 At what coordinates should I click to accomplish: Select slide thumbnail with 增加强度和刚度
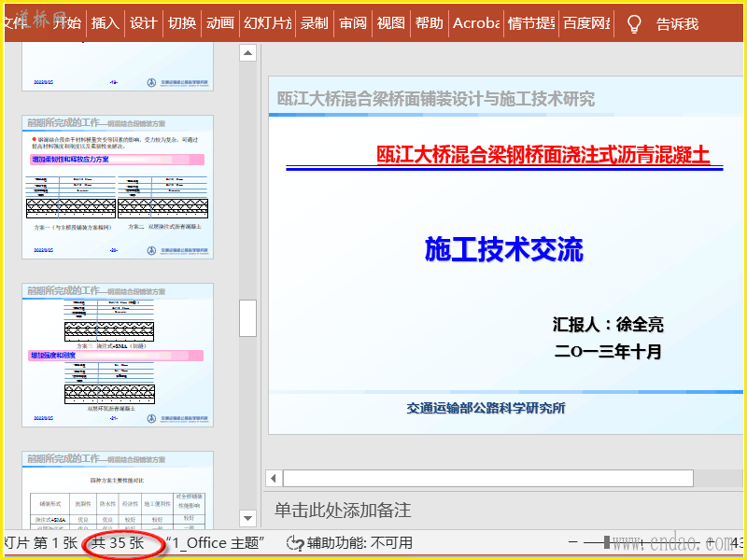118,356
